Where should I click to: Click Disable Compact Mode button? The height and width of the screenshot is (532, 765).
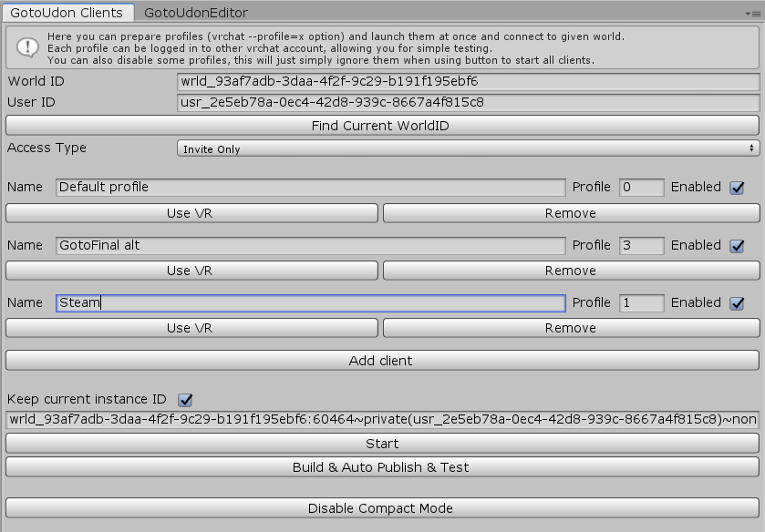click(x=382, y=508)
